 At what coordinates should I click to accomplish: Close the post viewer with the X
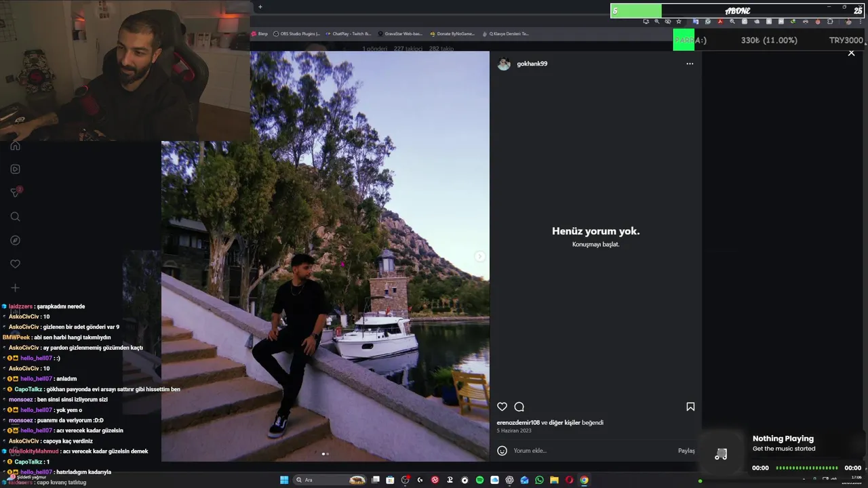[x=852, y=53]
